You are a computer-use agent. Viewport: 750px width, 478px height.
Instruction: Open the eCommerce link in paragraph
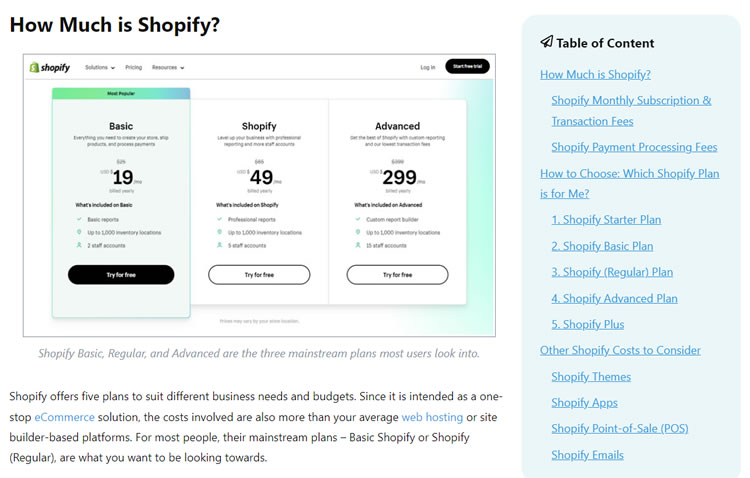[x=65, y=417]
